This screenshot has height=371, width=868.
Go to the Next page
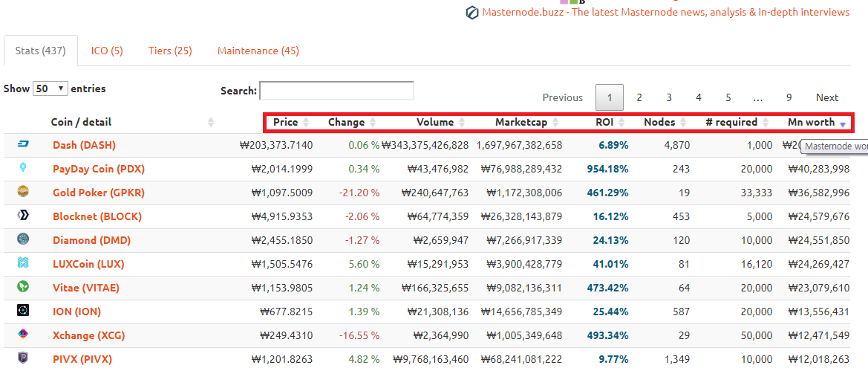point(826,97)
